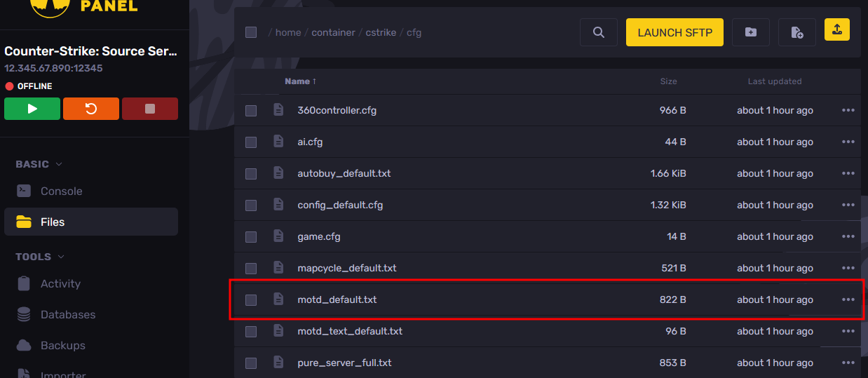Click the new file icon button
This screenshot has width=868, height=378.
tap(796, 32)
